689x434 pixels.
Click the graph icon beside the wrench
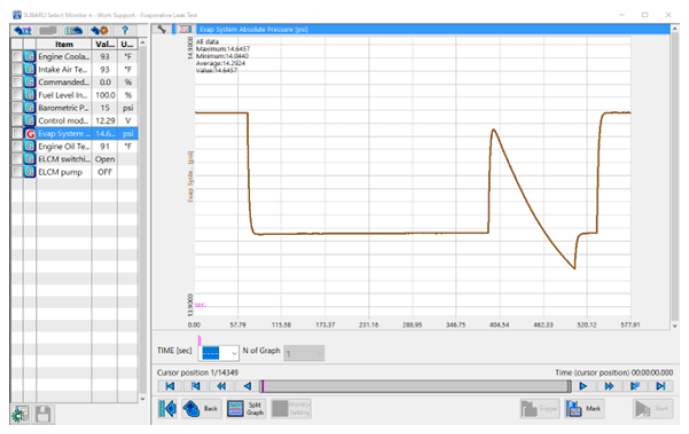coord(182,30)
